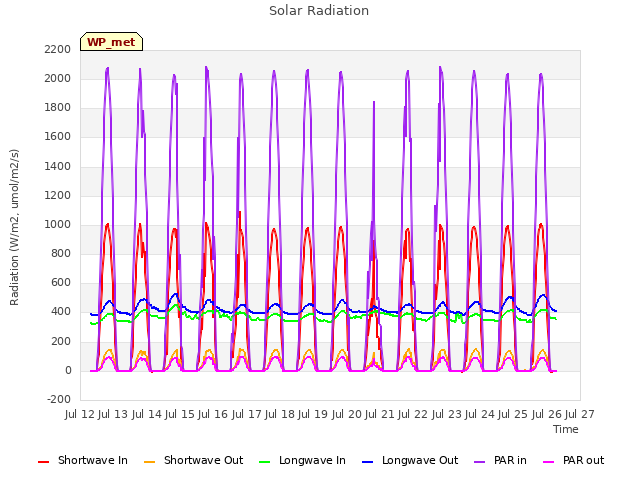
Task: Click the Jul 22 x-axis date label
Action: tap(413, 414)
